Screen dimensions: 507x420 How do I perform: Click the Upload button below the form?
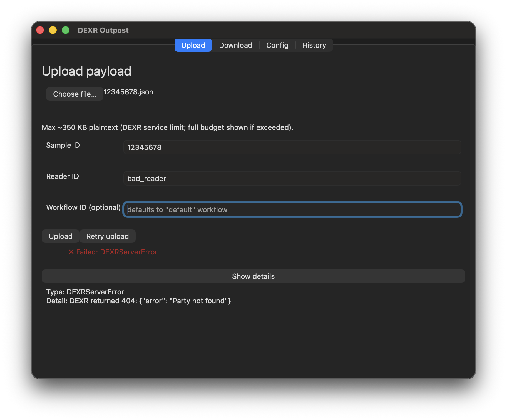[61, 236]
